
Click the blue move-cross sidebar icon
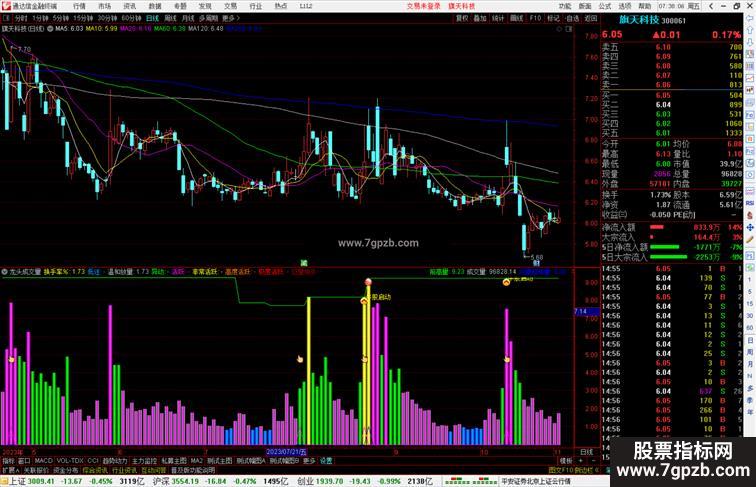pos(750,228)
